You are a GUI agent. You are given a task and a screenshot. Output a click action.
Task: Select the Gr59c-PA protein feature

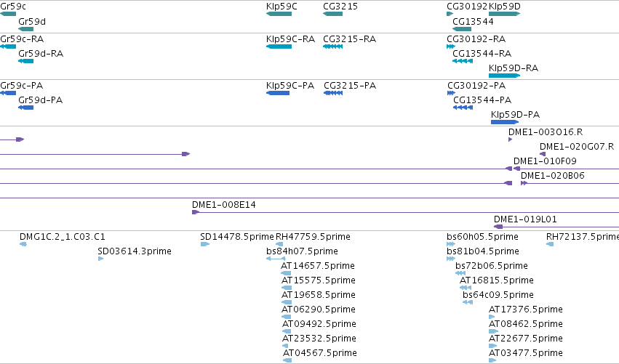[8, 93]
